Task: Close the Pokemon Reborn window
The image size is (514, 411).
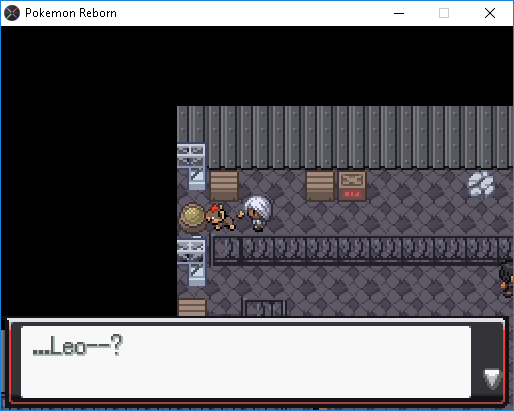Action: coord(490,13)
